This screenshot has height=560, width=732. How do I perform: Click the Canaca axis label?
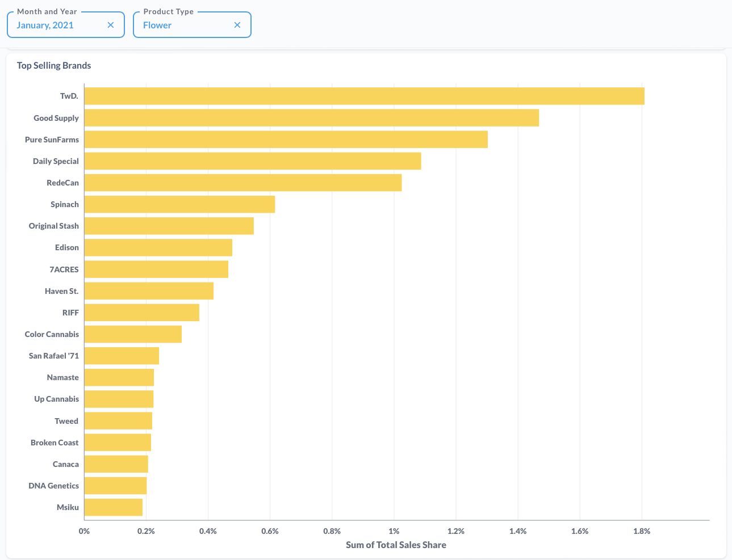(x=66, y=464)
